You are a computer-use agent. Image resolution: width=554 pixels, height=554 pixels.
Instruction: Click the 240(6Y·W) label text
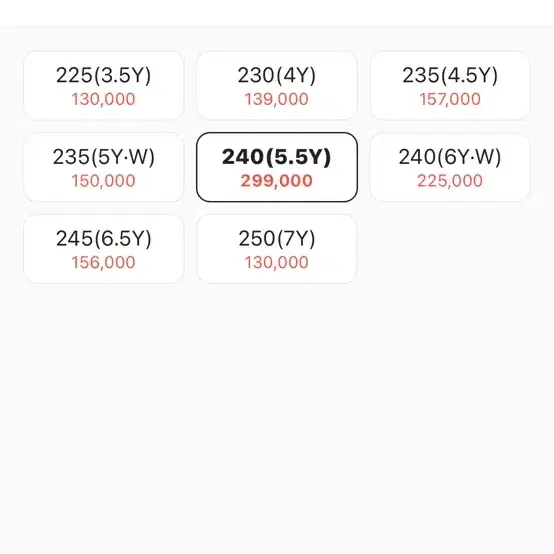(450, 157)
